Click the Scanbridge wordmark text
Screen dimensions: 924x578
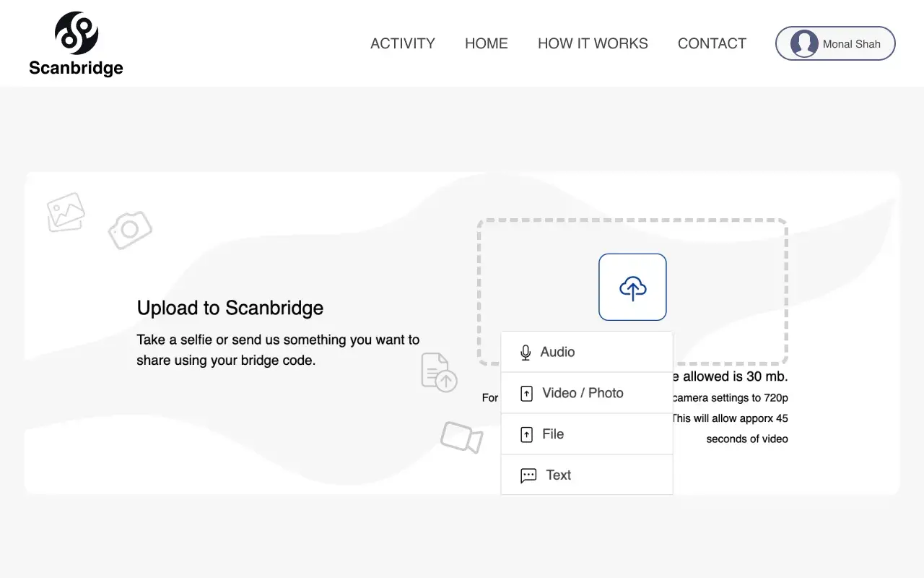tap(76, 68)
